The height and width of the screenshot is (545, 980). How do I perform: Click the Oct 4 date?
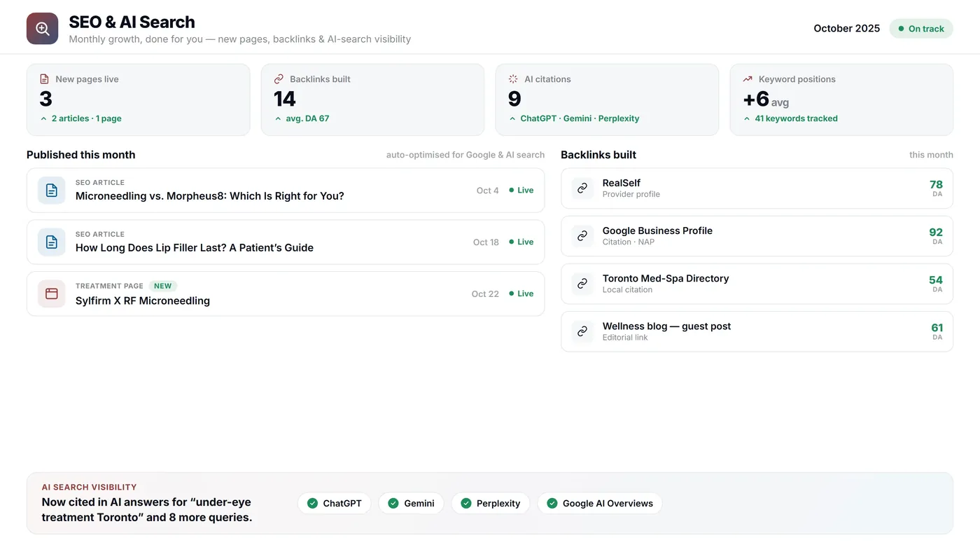coord(488,190)
